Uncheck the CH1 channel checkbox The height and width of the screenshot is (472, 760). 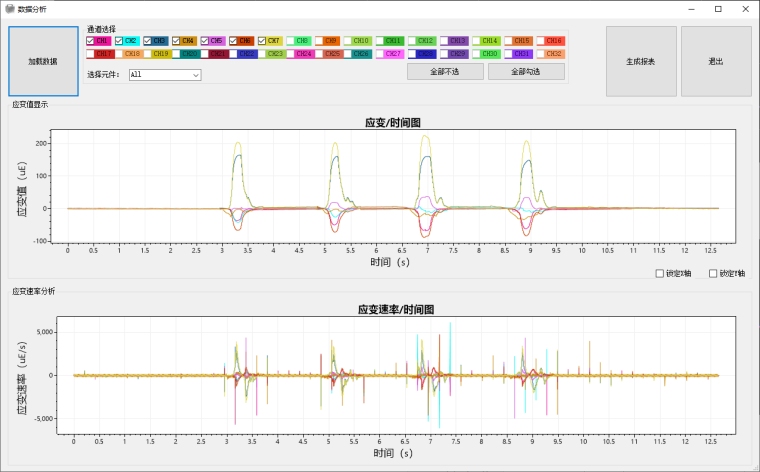pyautogui.click(x=91, y=41)
